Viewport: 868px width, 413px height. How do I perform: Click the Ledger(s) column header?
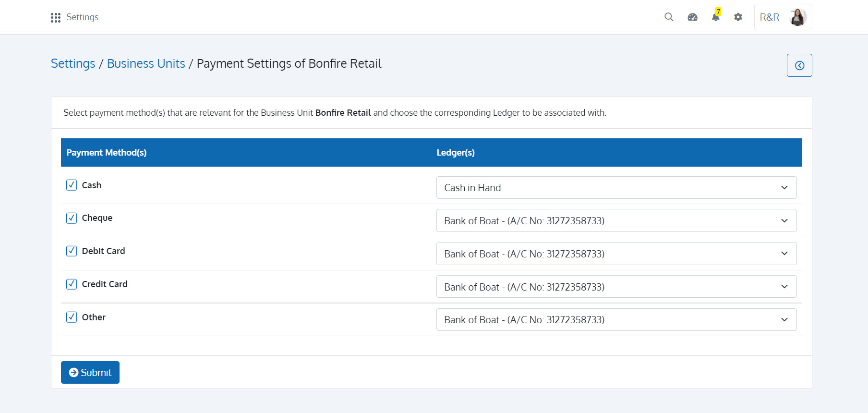[x=456, y=153]
